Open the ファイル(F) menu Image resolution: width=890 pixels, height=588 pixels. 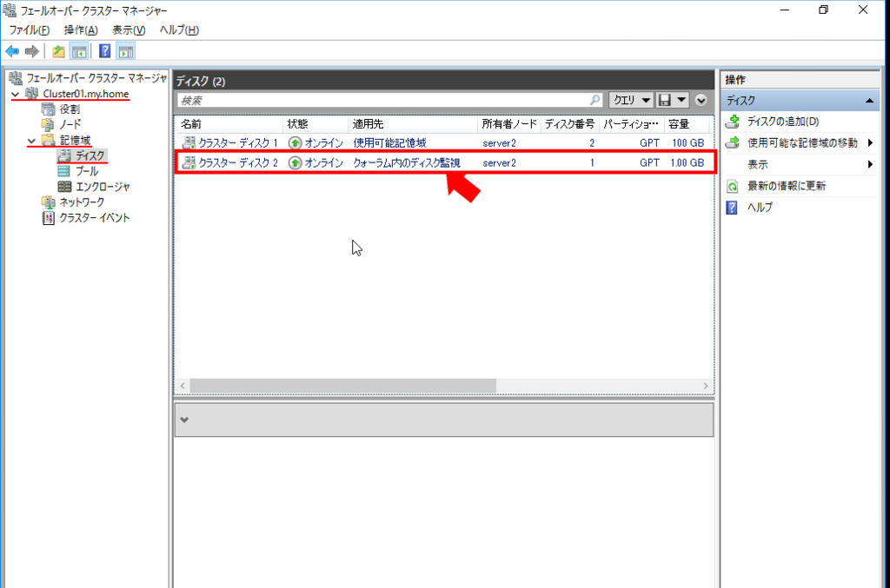click(29, 30)
